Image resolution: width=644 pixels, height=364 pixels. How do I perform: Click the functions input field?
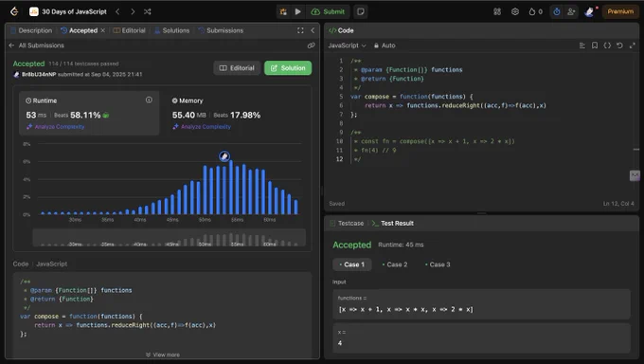click(x=481, y=304)
